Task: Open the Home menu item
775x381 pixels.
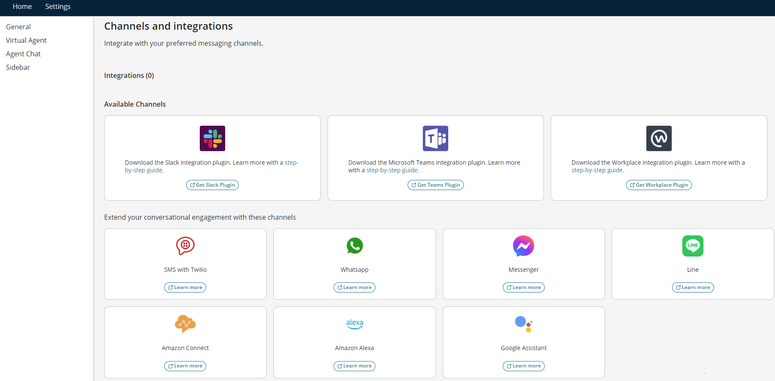Action: point(22,7)
